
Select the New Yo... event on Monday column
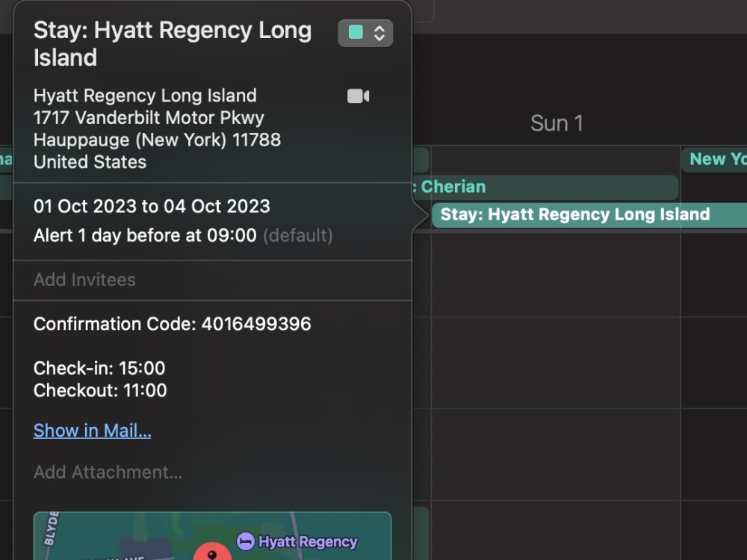coord(714,159)
